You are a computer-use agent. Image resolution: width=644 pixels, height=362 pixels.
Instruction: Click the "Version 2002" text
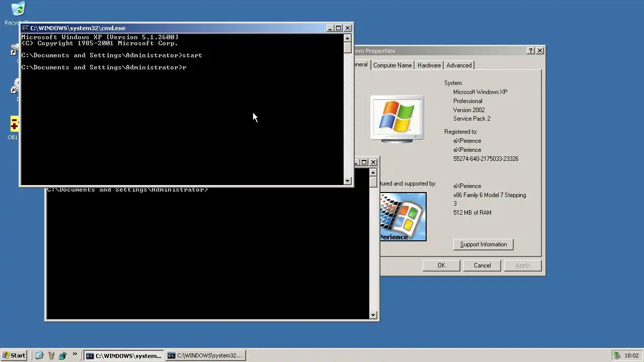[469, 110]
